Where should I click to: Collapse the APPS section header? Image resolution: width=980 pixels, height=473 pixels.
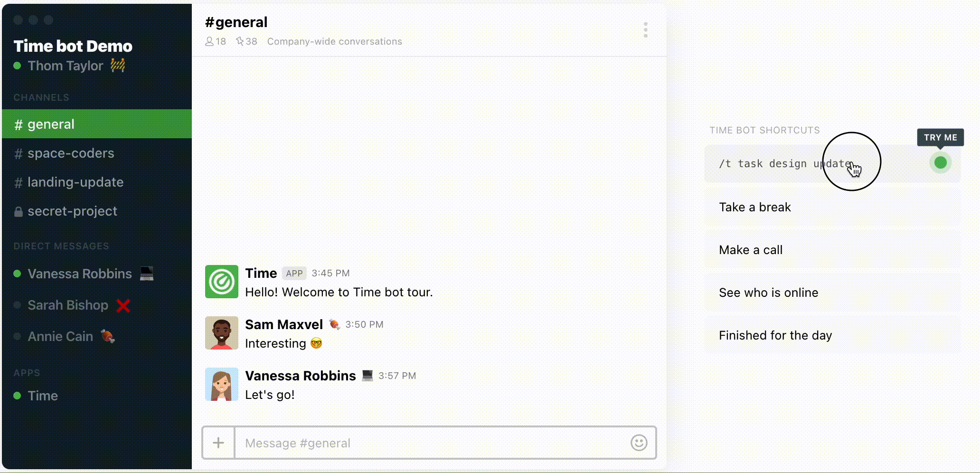[x=27, y=373]
